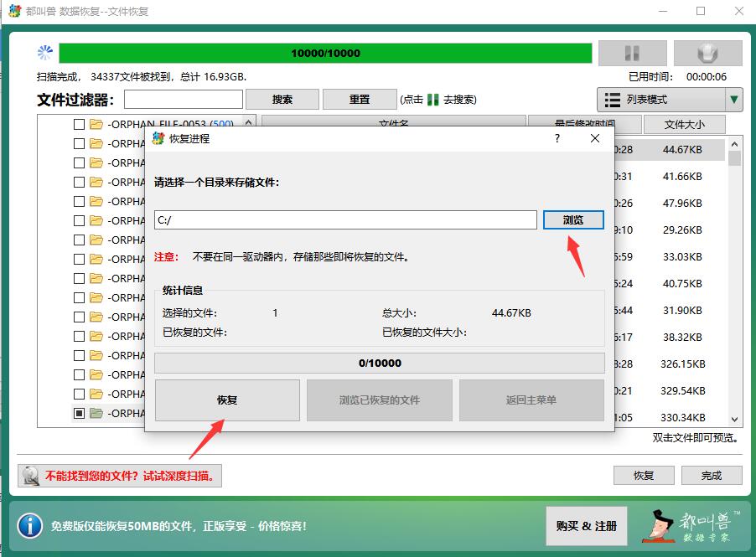Screen dimensions: 756x557
Task: Click the stop scan hand icon
Action: point(707,53)
